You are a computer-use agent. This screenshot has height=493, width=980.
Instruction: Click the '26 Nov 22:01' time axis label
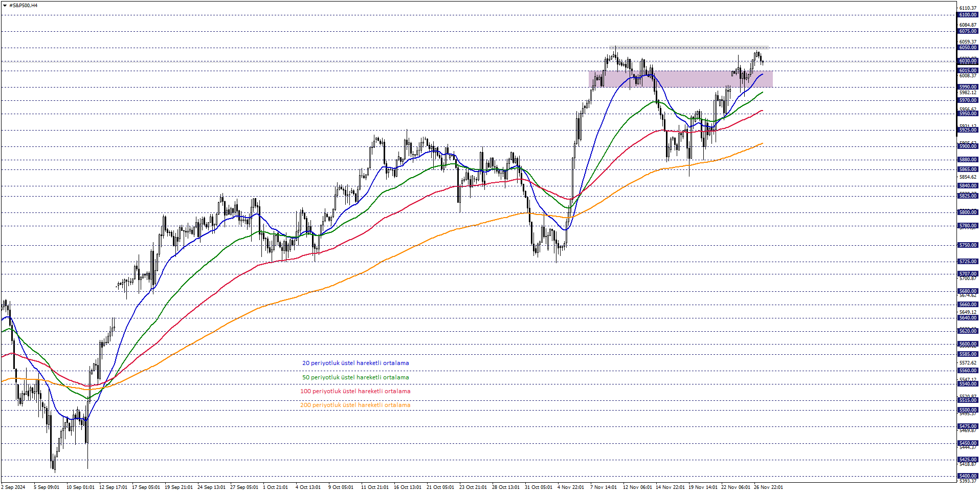pos(768,487)
